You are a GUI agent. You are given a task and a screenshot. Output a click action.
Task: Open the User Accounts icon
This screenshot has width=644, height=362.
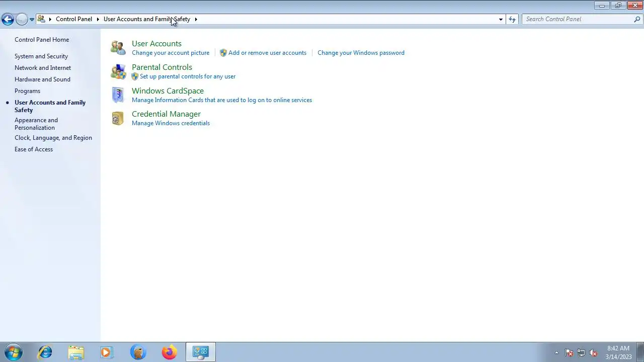[x=118, y=48]
